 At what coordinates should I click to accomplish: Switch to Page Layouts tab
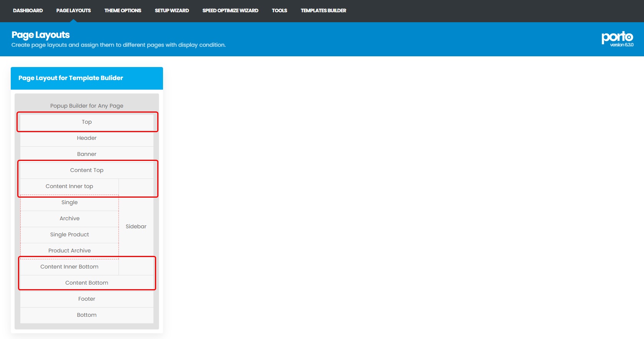click(x=73, y=11)
